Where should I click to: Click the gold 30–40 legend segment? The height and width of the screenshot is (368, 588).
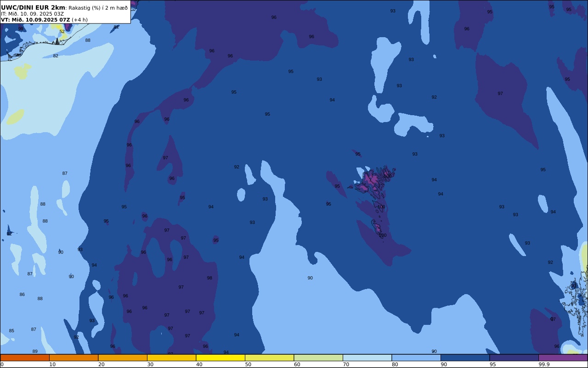tap(171, 357)
